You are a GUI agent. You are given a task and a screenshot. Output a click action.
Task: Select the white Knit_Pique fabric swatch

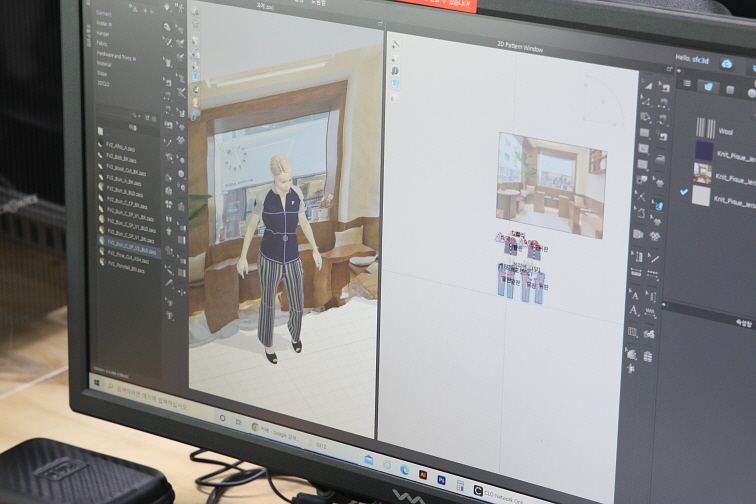[701, 195]
